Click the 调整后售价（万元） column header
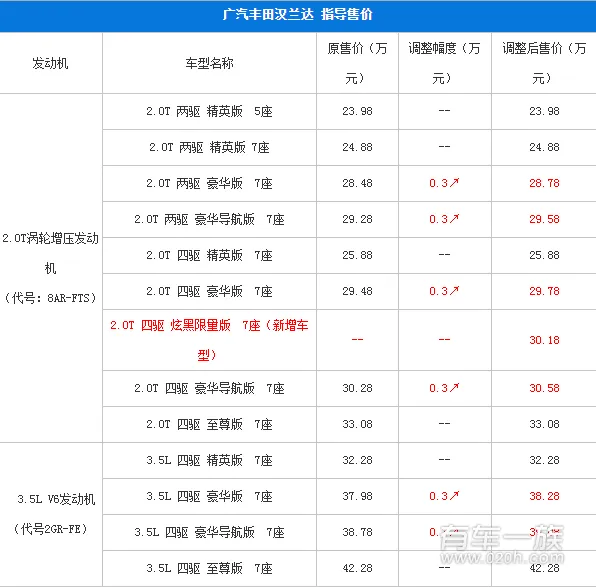This screenshot has height=587, width=596. 544,63
